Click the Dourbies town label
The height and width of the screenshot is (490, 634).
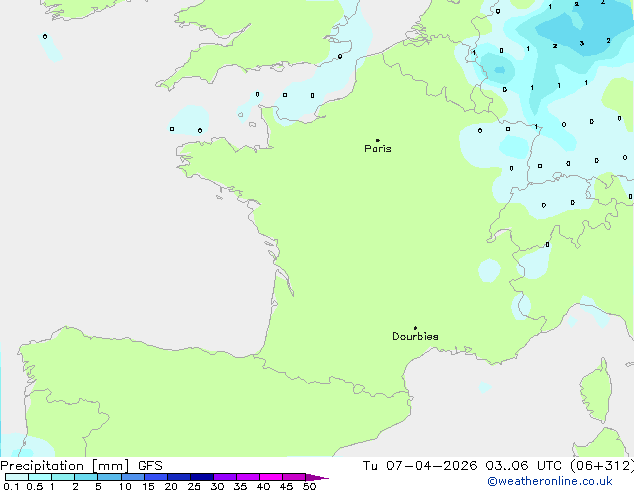(415, 336)
